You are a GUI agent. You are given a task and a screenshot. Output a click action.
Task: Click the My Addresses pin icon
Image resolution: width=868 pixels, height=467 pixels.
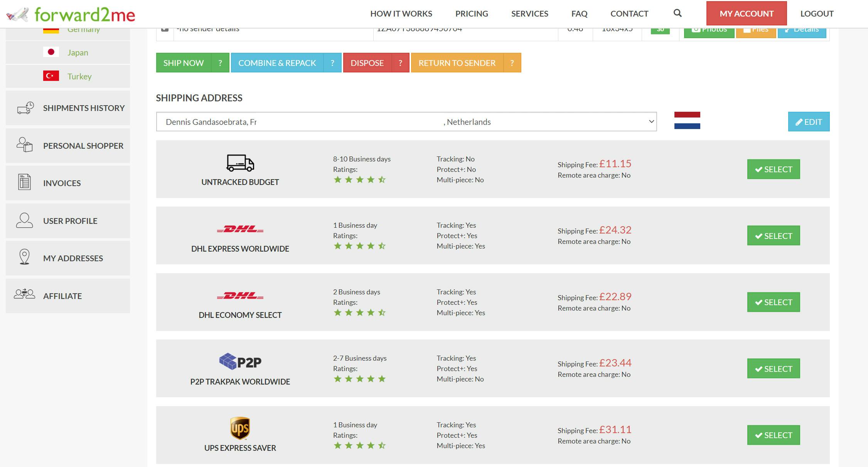24,257
